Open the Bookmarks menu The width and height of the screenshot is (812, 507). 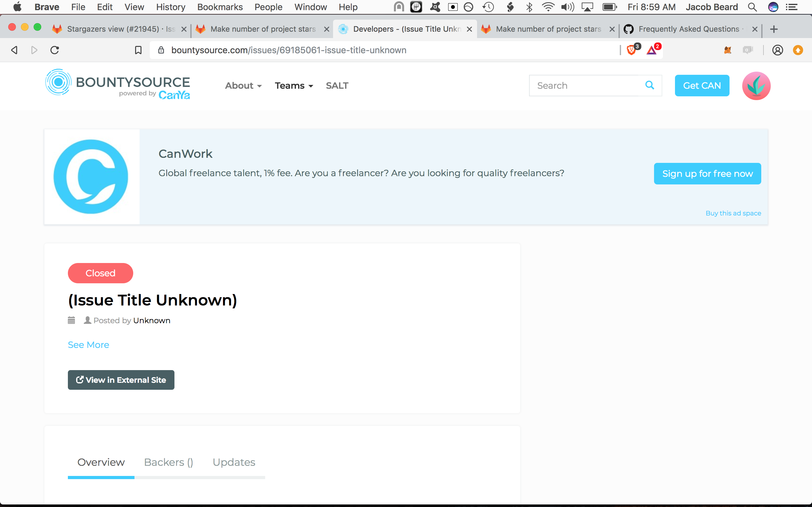point(220,7)
